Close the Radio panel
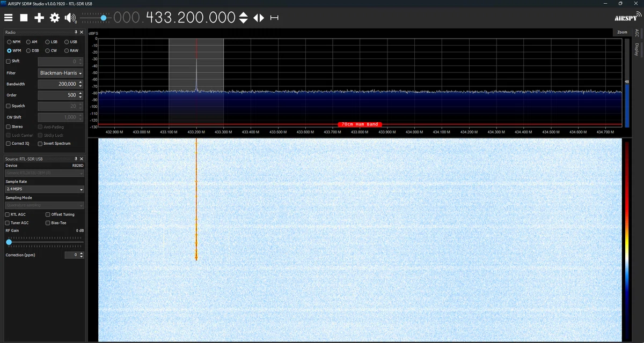This screenshot has width=644, height=343. click(82, 32)
